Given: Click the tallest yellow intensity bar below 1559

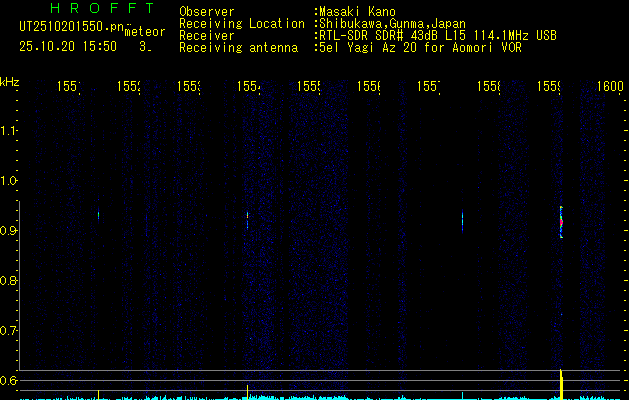Looking at the screenshot, I should (561, 384).
